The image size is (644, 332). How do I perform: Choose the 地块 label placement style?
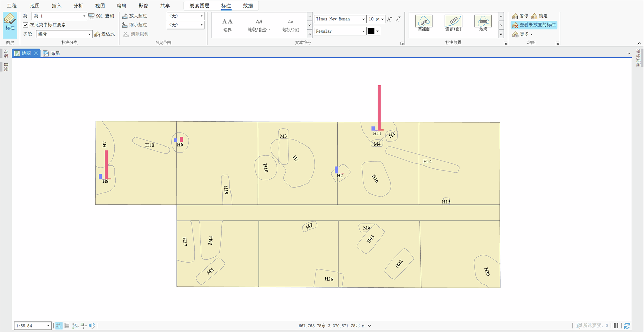pos(483,23)
